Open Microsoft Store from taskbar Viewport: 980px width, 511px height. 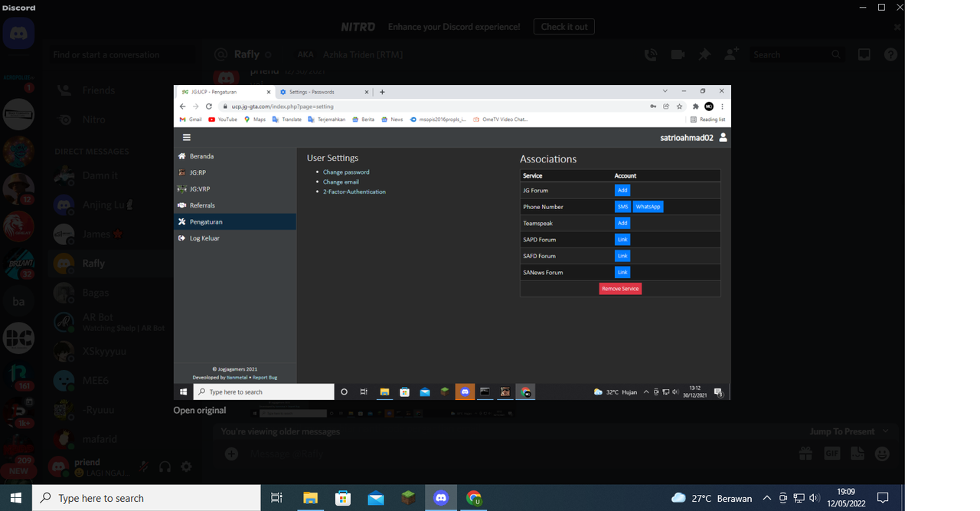343,498
